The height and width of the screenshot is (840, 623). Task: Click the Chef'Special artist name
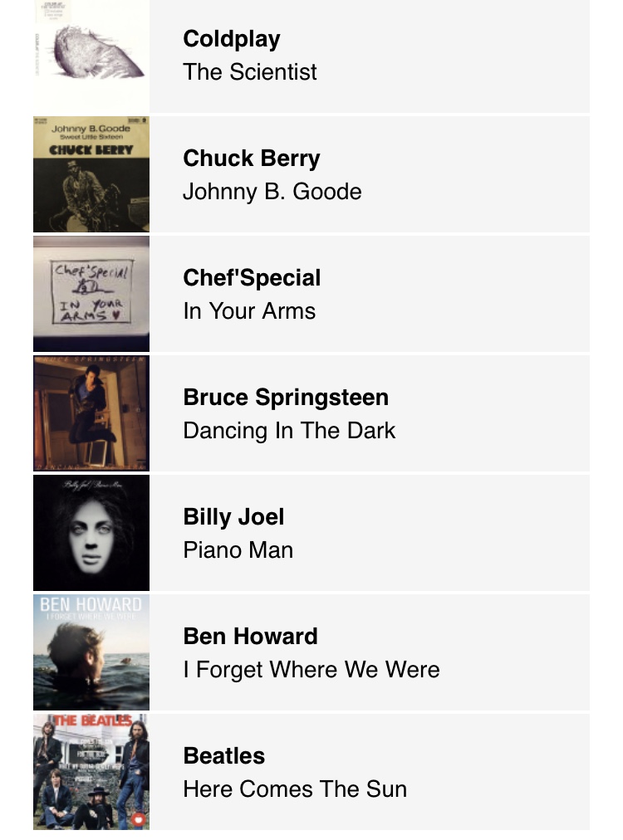[x=252, y=277]
